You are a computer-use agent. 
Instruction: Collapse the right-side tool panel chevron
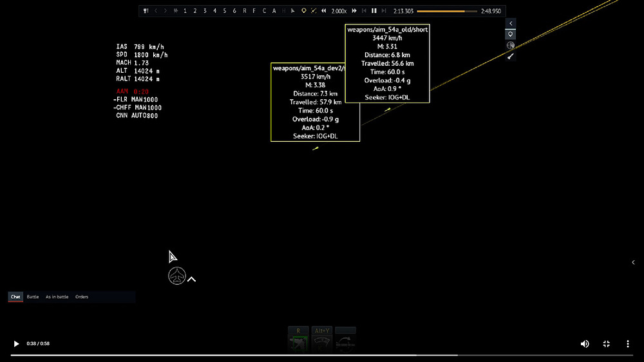[x=511, y=23]
